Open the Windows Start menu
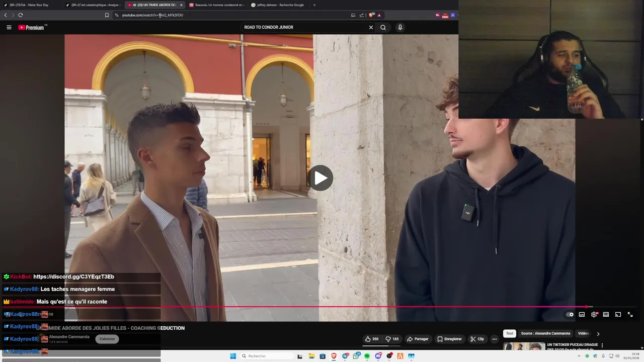 [x=233, y=356]
